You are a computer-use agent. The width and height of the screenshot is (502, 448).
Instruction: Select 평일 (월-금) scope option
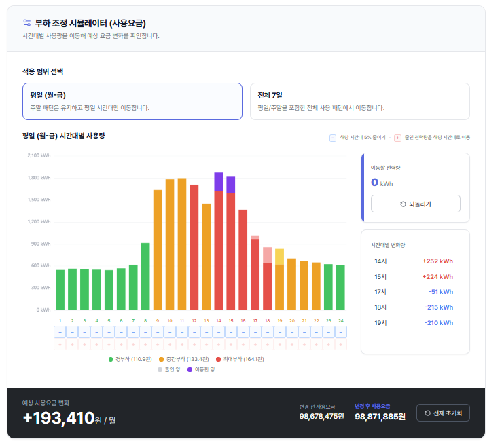click(132, 101)
